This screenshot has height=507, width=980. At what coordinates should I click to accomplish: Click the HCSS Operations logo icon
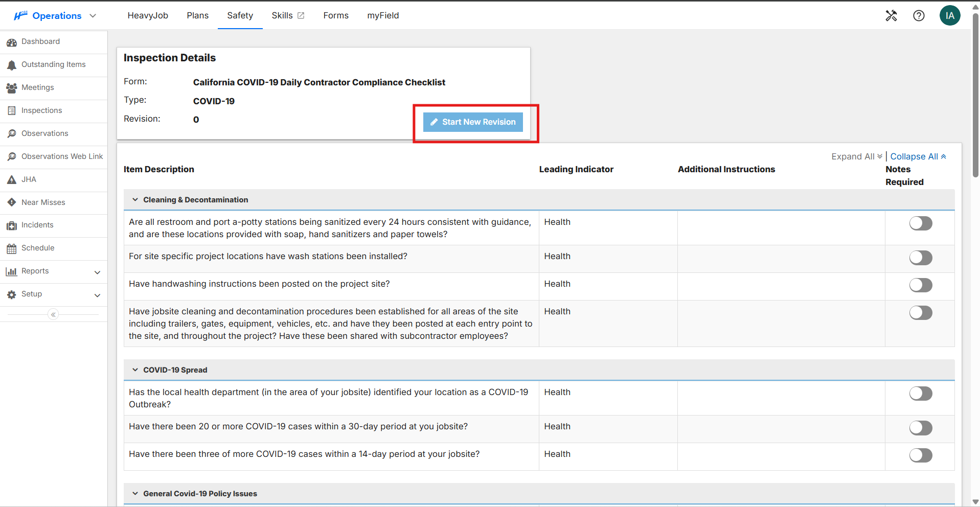[20, 16]
